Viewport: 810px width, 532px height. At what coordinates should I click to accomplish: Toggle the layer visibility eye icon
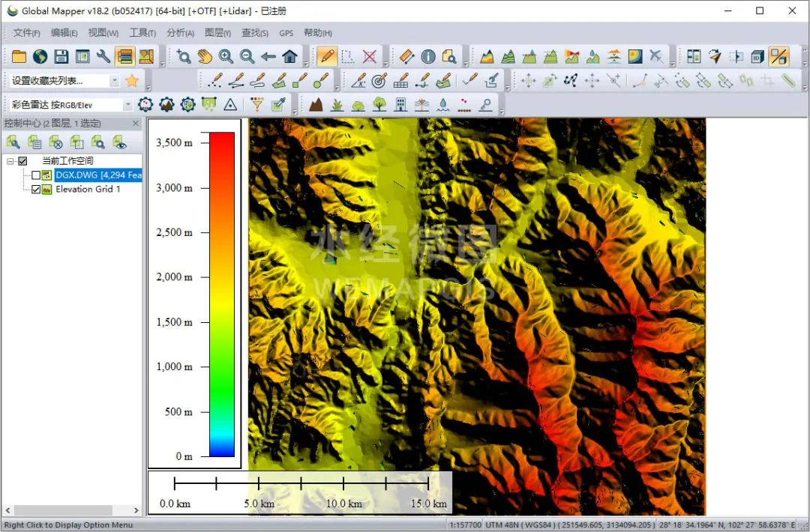(120, 142)
